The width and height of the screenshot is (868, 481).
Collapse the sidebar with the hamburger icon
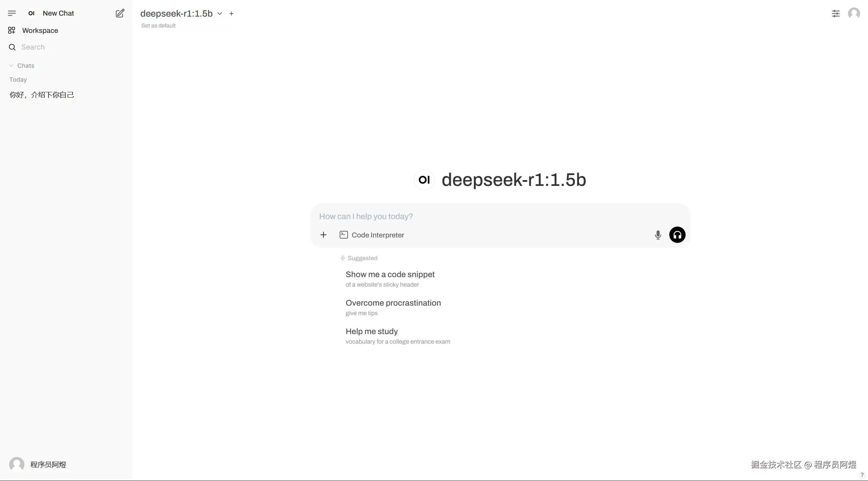[12, 13]
